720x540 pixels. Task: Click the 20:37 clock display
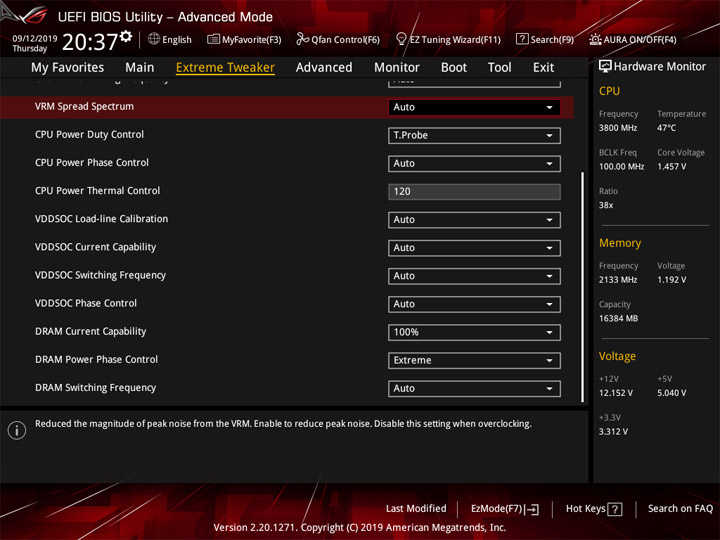[90, 42]
